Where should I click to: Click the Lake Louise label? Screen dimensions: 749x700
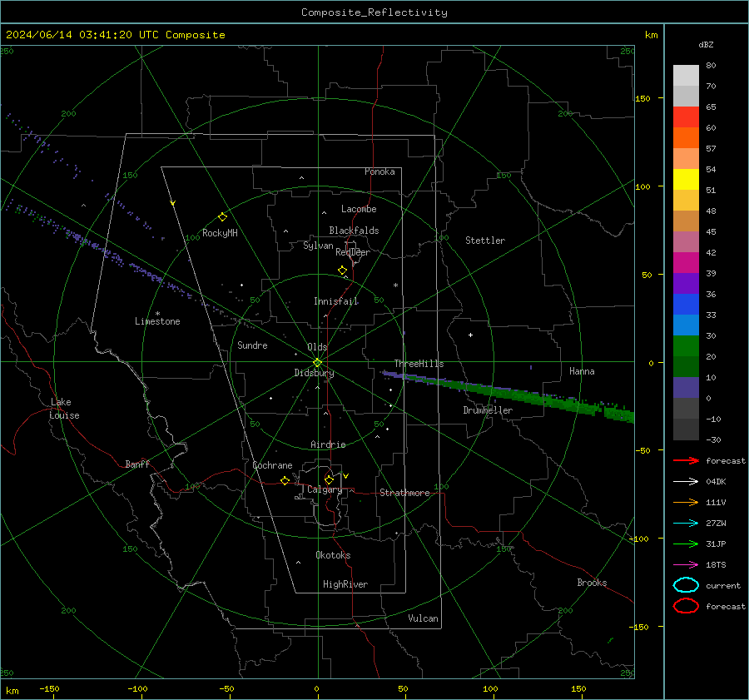(64, 409)
